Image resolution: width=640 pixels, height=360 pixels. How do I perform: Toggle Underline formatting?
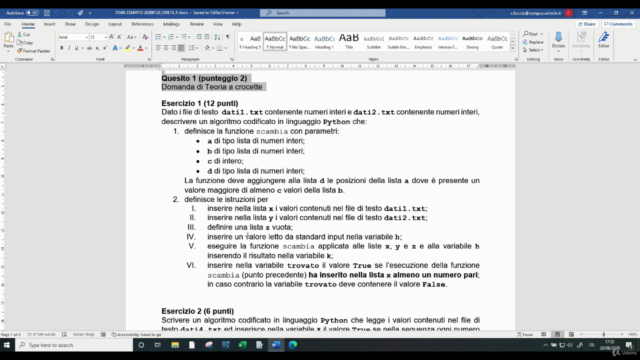[76, 48]
